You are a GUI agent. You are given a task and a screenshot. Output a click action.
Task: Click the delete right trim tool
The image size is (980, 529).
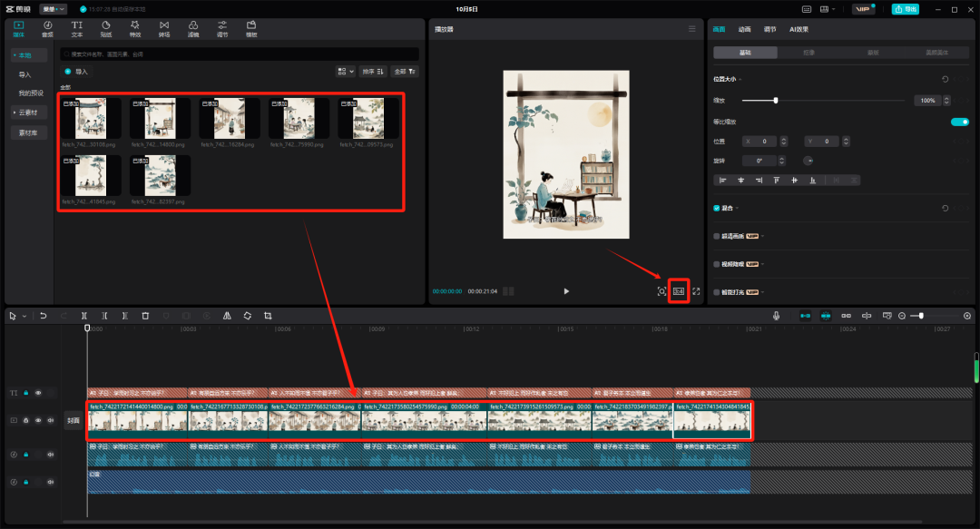pos(125,316)
